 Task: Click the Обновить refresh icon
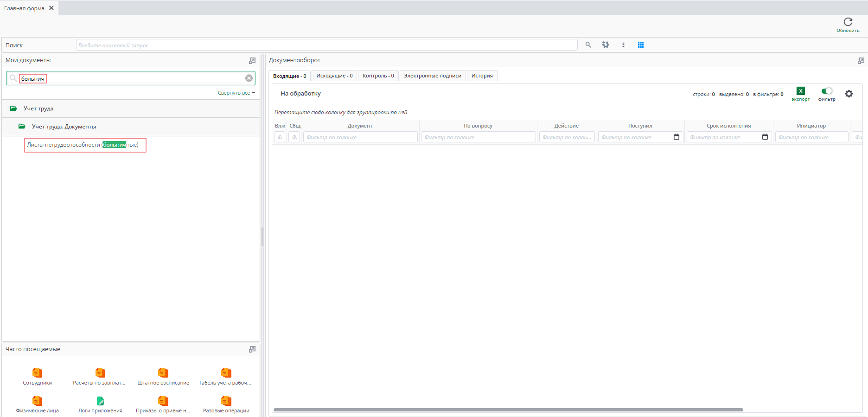(x=848, y=22)
